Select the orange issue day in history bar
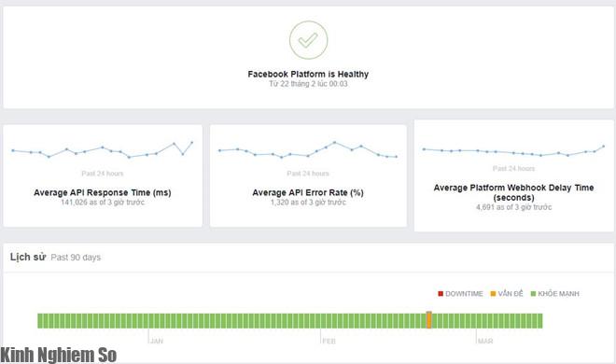This screenshot has height=364, width=616. pyautogui.click(x=429, y=320)
